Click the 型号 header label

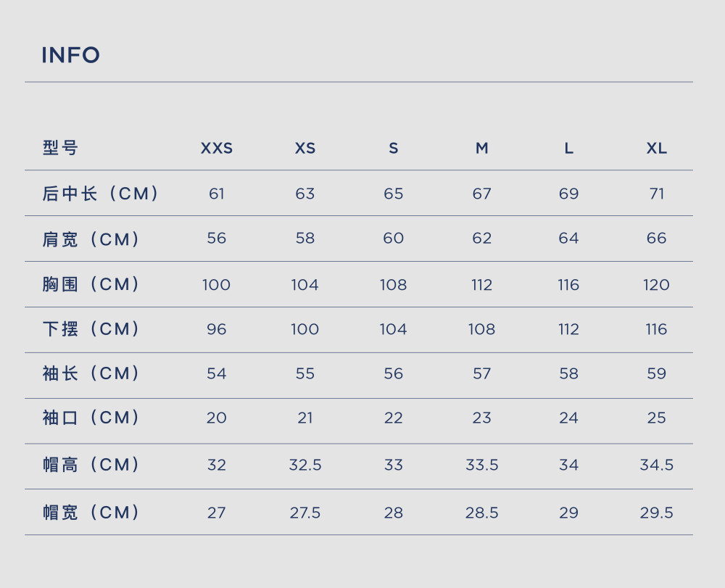pyautogui.click(x=60, y=148)
